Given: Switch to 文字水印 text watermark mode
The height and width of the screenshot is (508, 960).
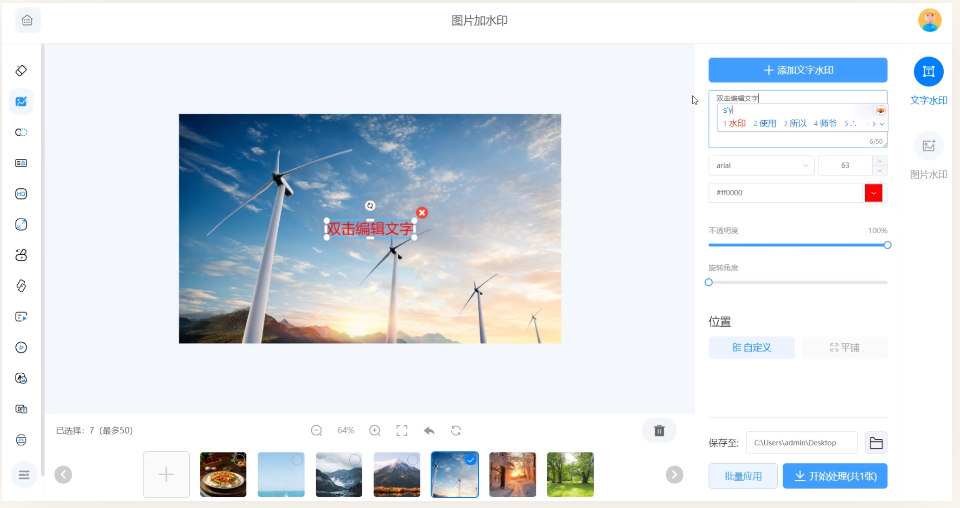Looking at the screenshot, I should 929,80.
